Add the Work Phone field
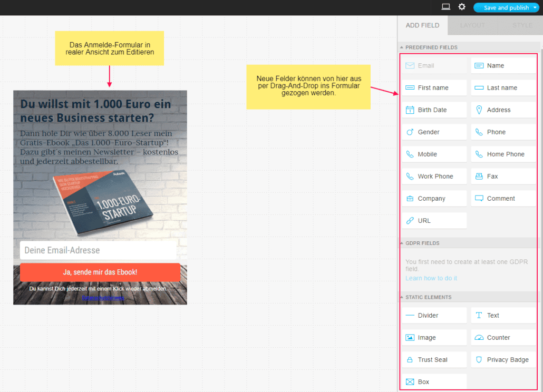The height and width of the screenshot is (392, 543). coord(434,177)
